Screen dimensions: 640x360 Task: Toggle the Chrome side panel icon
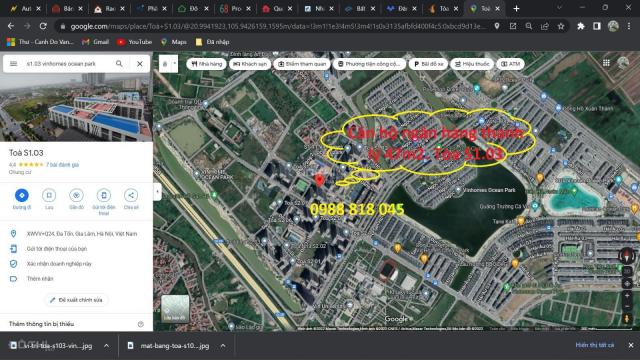pyautogui.click(x=597, y=26)
